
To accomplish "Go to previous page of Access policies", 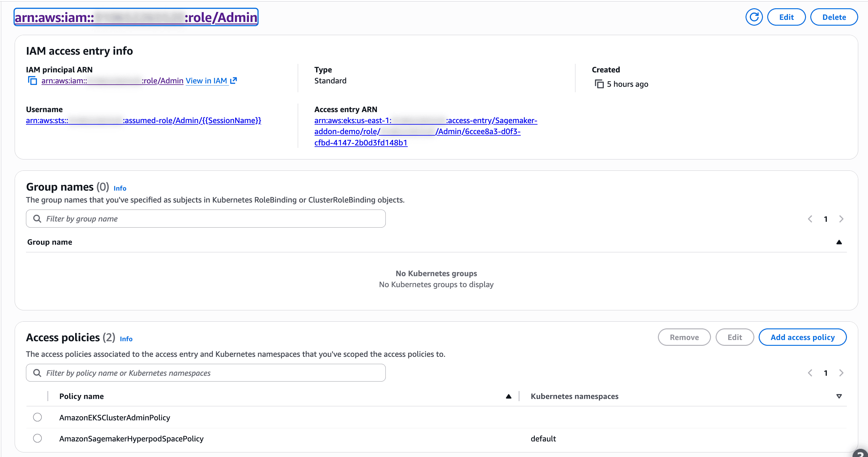I will (810, 373).
